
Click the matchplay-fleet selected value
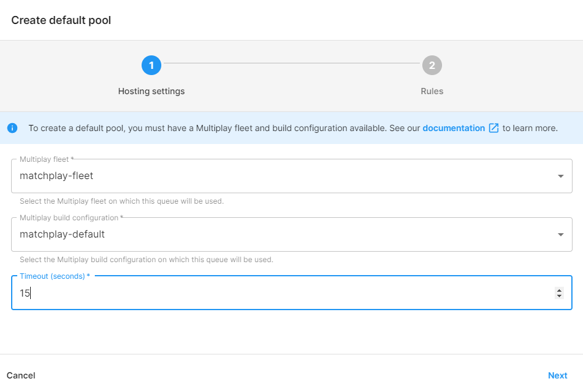(57, 176)
